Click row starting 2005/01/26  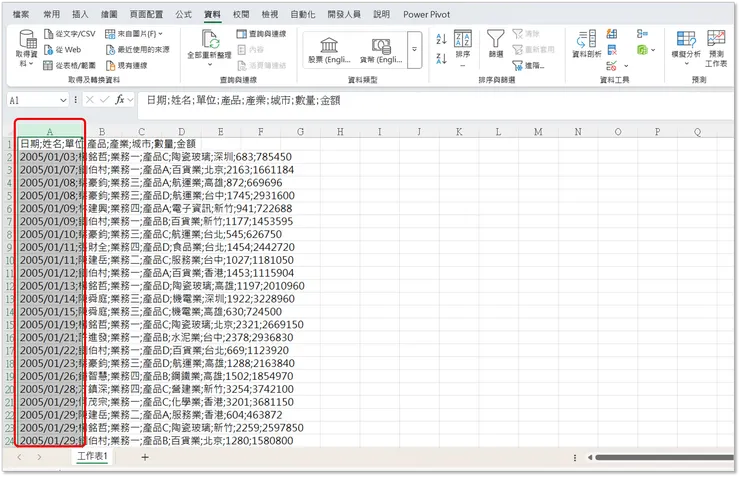156,376
